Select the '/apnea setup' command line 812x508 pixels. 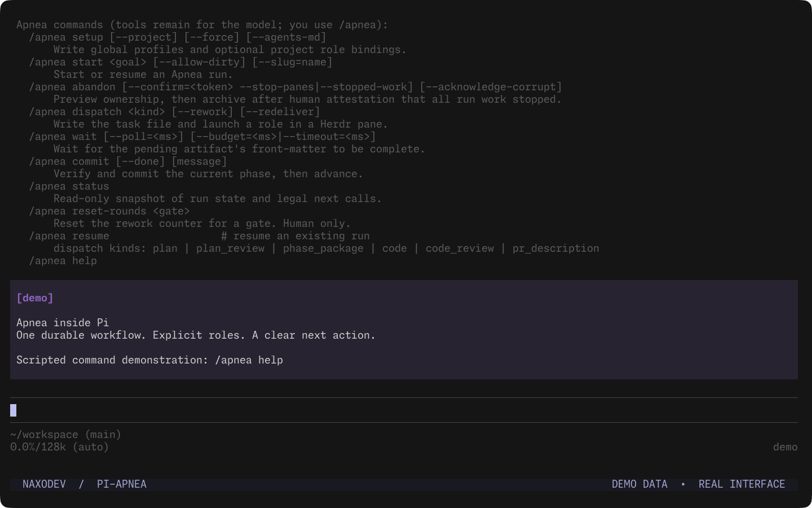pyautogui.click(x=178, y=37)
